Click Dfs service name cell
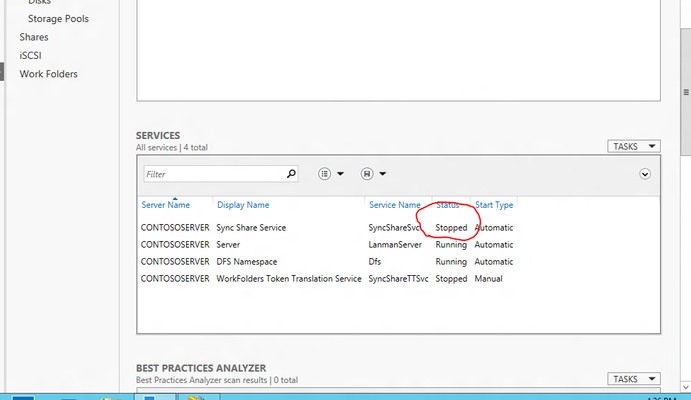Viewport: 691px width, 400px height. pos(375,262)
